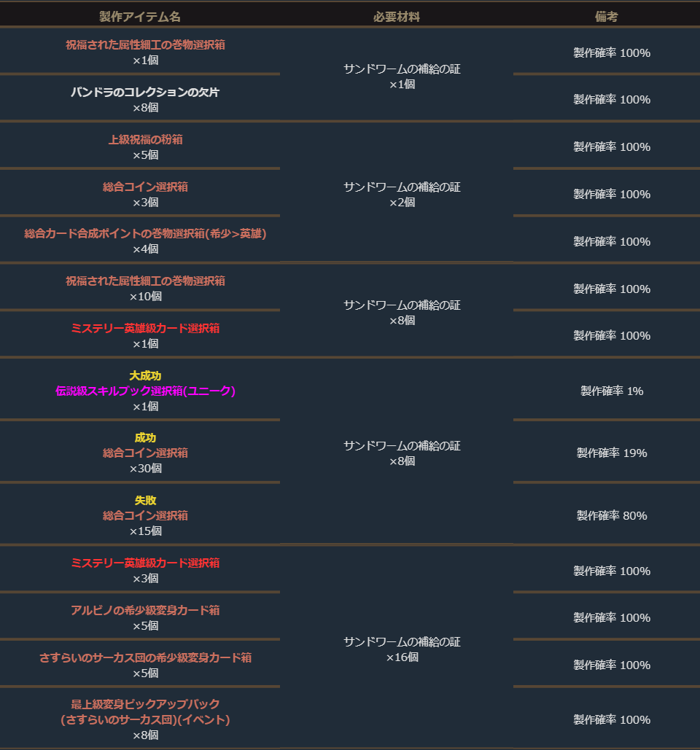This screenshot has width=700, height=750.
Task: Click the yellow 失敗 label
Action: click(145, 500)
